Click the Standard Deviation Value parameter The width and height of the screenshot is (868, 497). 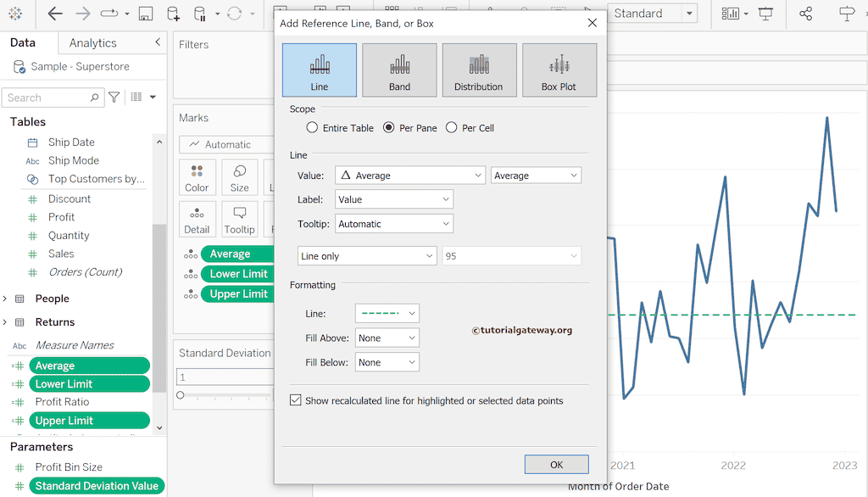(x=97, y=486)
